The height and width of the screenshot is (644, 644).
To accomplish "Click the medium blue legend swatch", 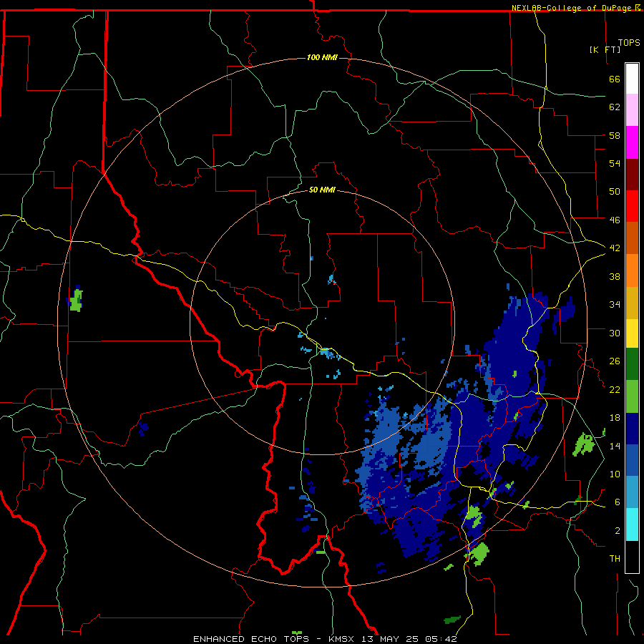I will tap(632, 460).
